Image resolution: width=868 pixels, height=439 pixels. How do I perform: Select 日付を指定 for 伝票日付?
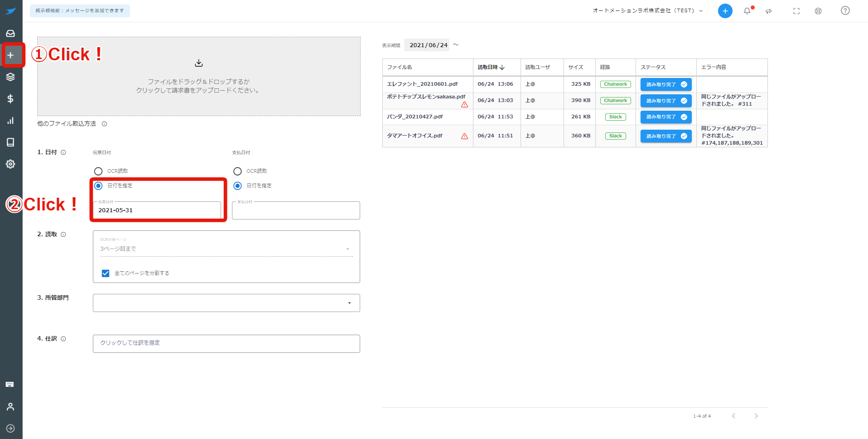(x=98, y=185)
